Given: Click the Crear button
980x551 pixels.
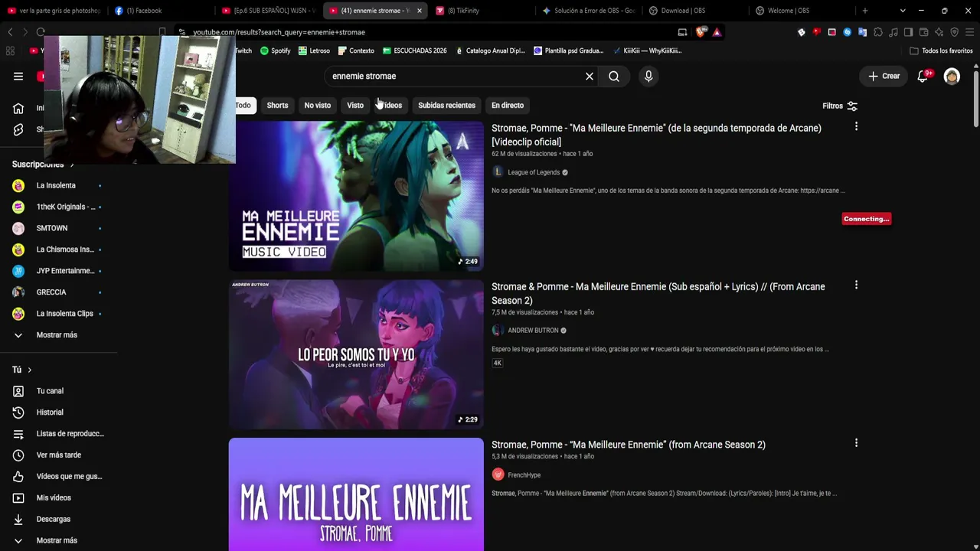Looking at the screenshot, I should tap(884, 77).
